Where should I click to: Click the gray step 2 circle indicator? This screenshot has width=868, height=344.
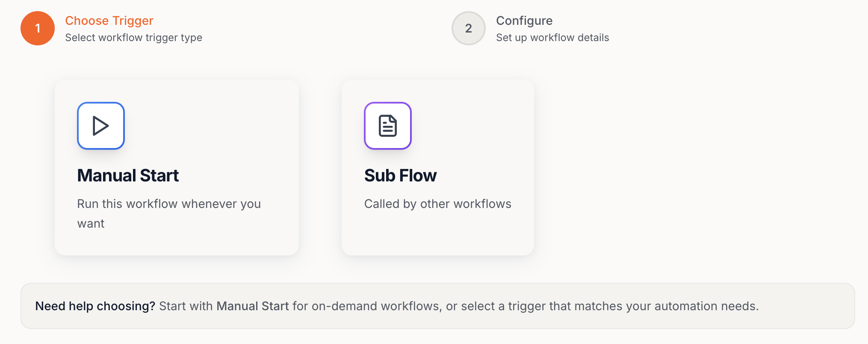[x=468, y=28]
